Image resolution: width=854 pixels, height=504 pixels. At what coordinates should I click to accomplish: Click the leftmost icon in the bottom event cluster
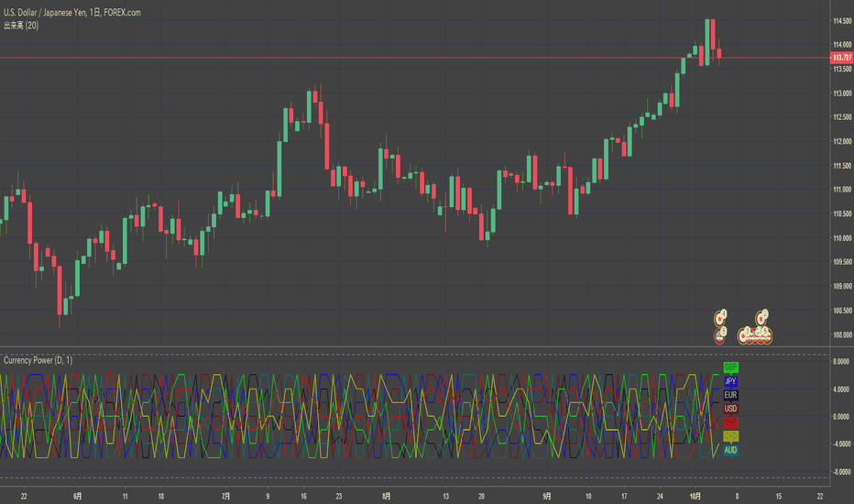[743, 336]
